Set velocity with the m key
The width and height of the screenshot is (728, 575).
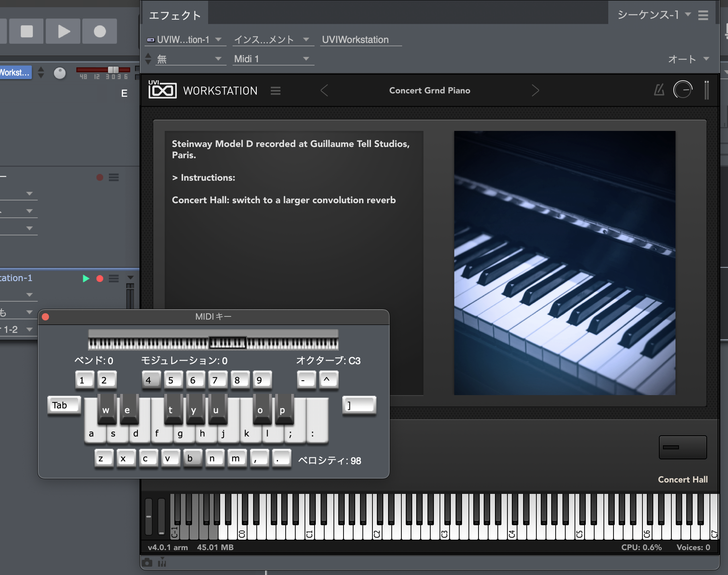click(x=237, y=458)
